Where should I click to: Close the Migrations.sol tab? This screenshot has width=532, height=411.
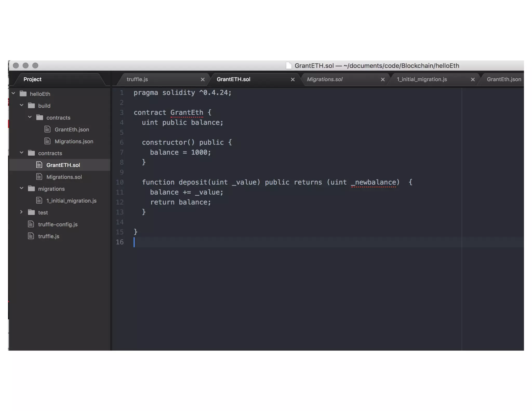[x=383, y=79]
